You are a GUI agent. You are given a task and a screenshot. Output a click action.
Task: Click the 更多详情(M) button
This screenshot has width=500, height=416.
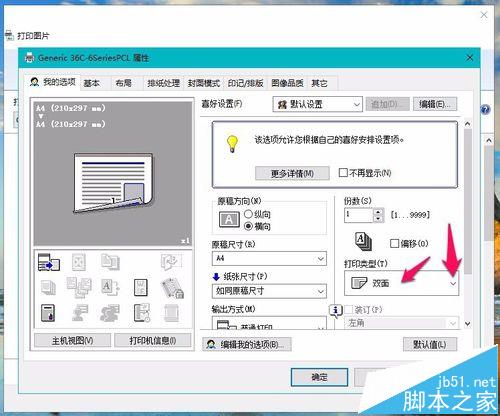pyautogui.click(x=292, y=173)
